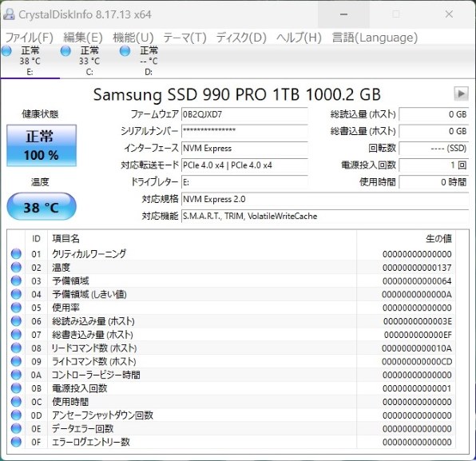This screenshot has height=461, width=476.
Task: Click the blue orb for ID 01
Action: click(x=16, y=253)
